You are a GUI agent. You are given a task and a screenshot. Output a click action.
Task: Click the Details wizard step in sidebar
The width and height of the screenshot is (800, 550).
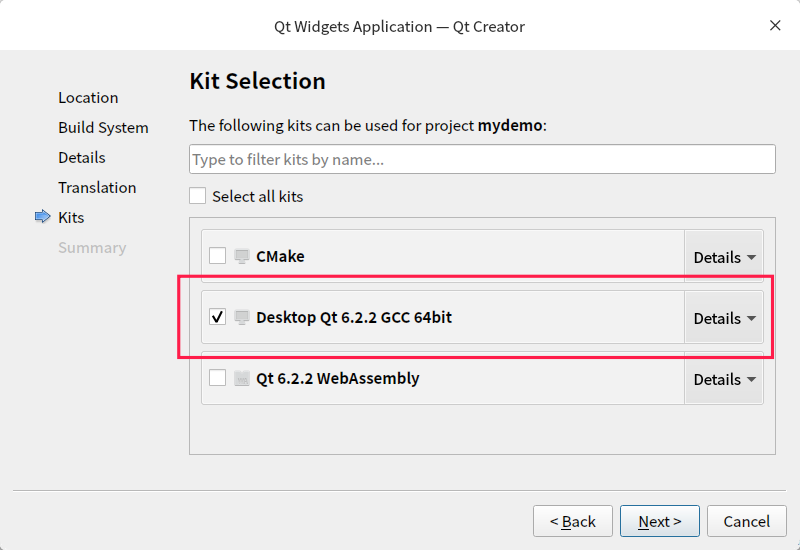pos(82,157)
